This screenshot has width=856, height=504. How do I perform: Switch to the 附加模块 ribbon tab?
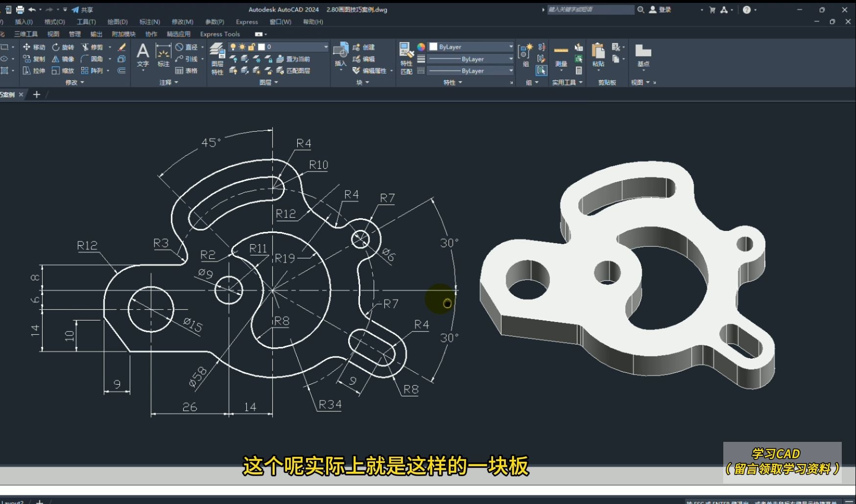click(x=123, y=34)
